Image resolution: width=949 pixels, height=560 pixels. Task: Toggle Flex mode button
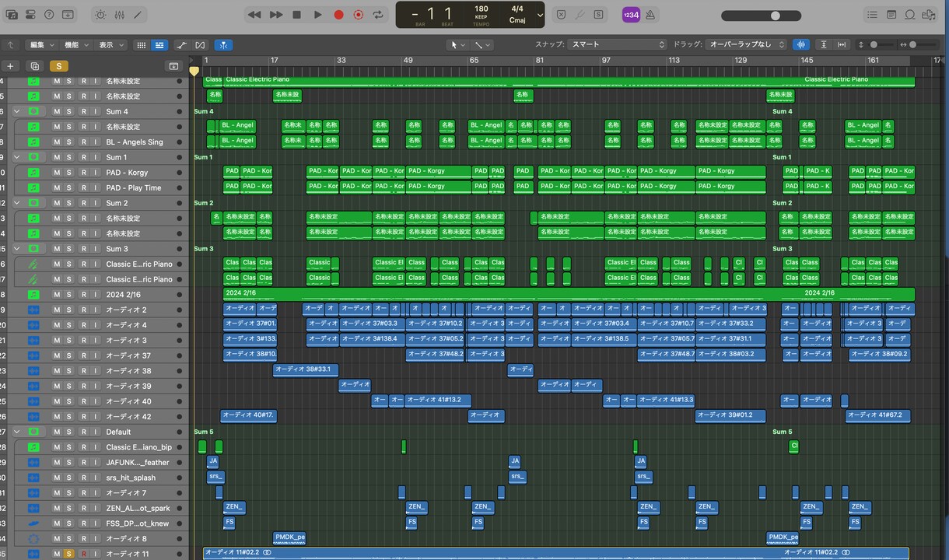200,45
